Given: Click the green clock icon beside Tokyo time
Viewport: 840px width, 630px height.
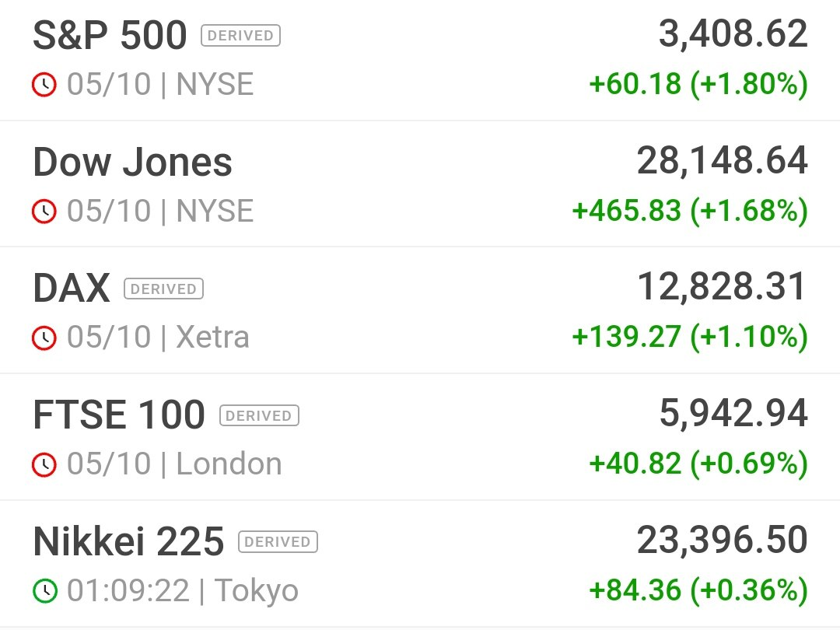Looking at the screenshot, I should 44,590.
